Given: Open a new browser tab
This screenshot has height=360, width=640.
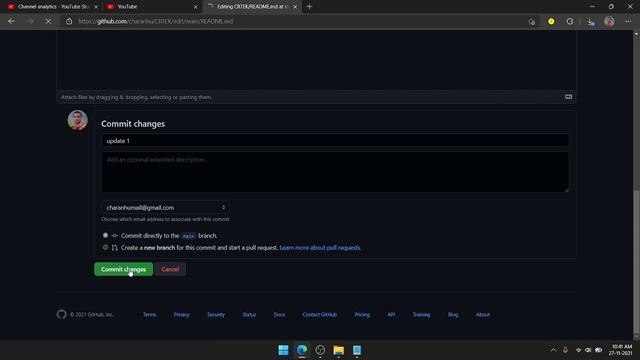Looking at the screenshot, I should click(x=309, y=7).
